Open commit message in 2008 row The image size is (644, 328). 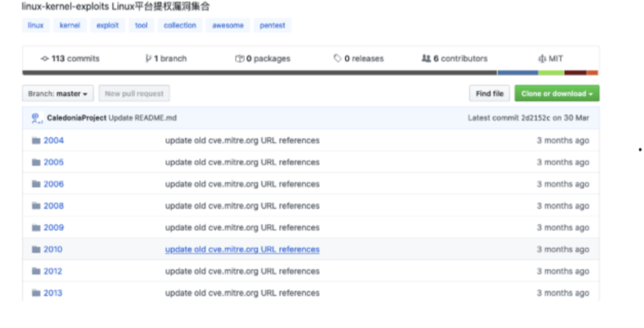[x=242, y=206]
